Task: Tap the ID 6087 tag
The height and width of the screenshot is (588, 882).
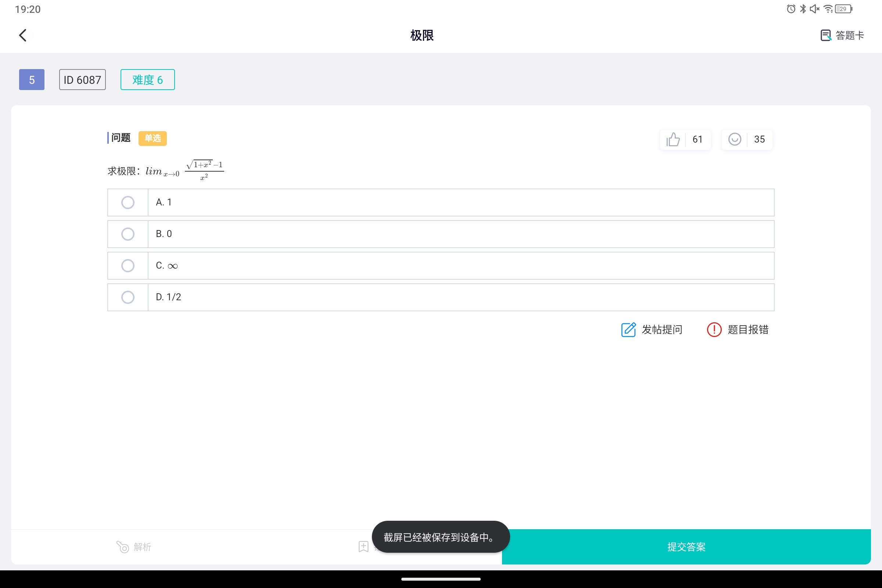Action: (82, 79)
